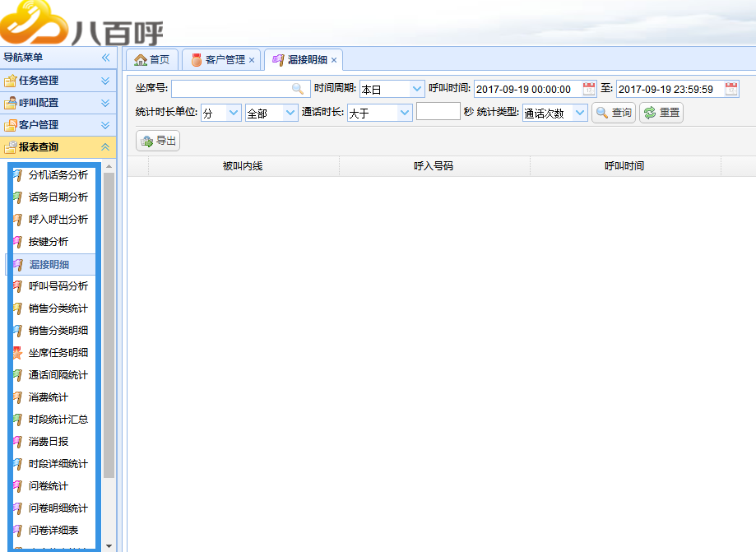Click the 重置 reset button
The width and height of the screenshot is (756, 552).
point(661,114)
